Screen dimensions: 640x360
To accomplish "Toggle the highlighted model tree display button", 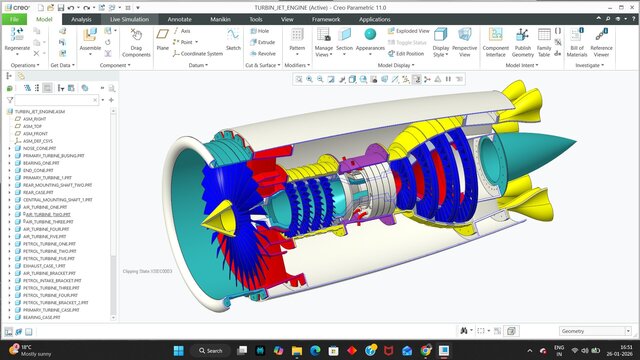I will point(47,88).
